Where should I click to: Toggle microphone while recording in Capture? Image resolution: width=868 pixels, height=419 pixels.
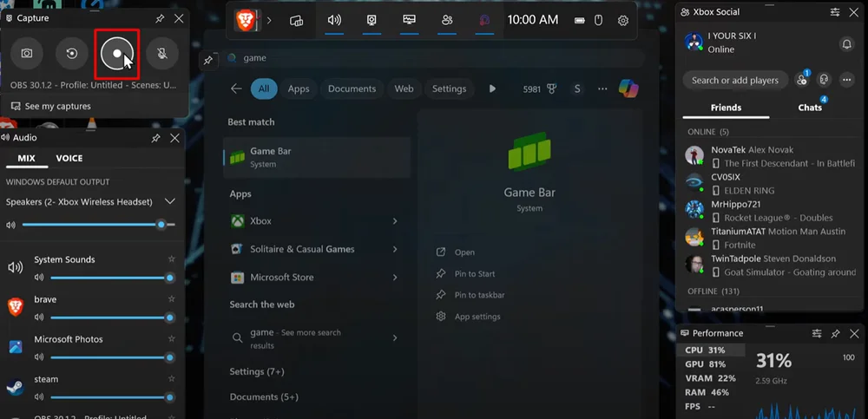(x=162, y=54)
